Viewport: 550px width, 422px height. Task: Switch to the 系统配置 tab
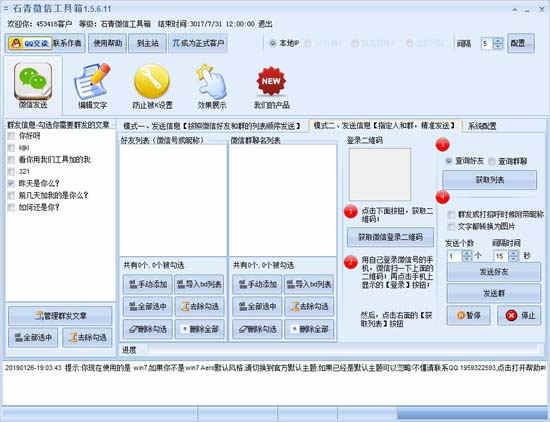pos(482,126)
